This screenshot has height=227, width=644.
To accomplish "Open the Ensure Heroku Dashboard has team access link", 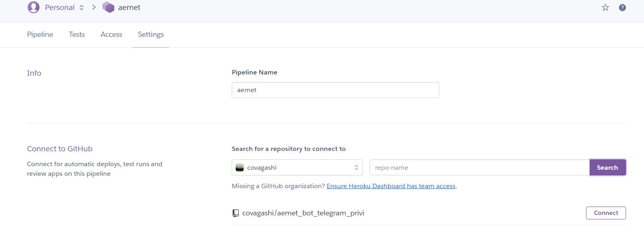I will 391,186.
